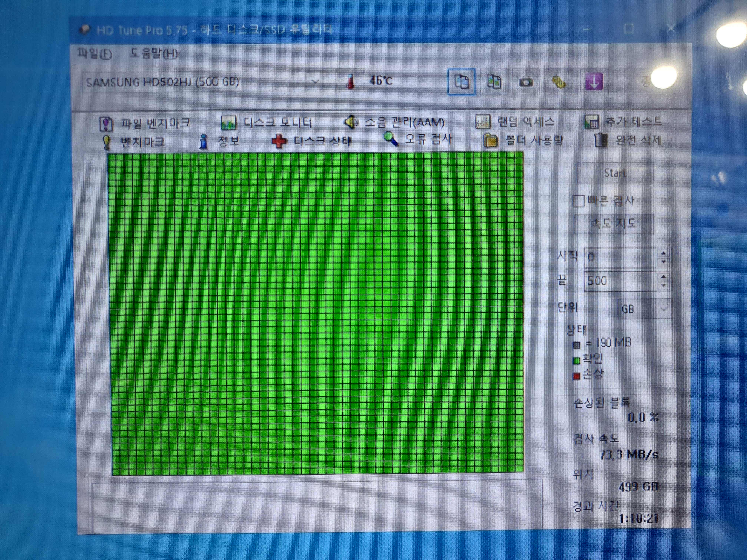Click the 끝 value field showing 500

[621, 281]
